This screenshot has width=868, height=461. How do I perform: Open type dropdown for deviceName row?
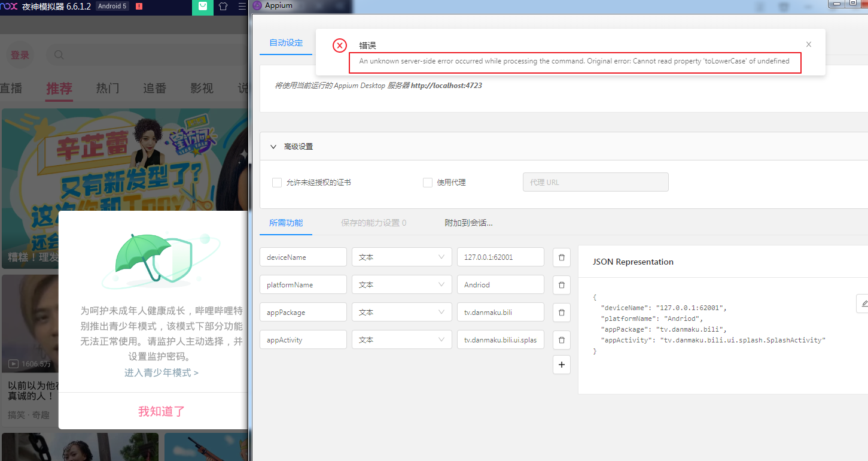[401, 257]
